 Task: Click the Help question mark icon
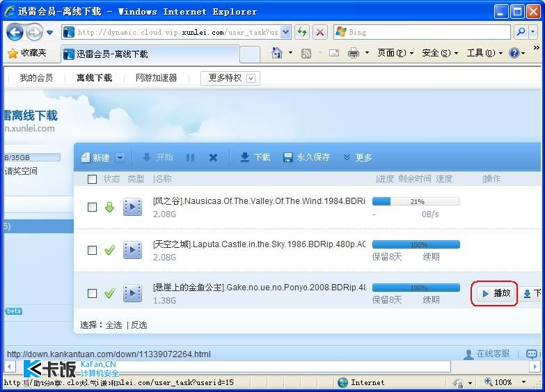(x=514, y=53)
